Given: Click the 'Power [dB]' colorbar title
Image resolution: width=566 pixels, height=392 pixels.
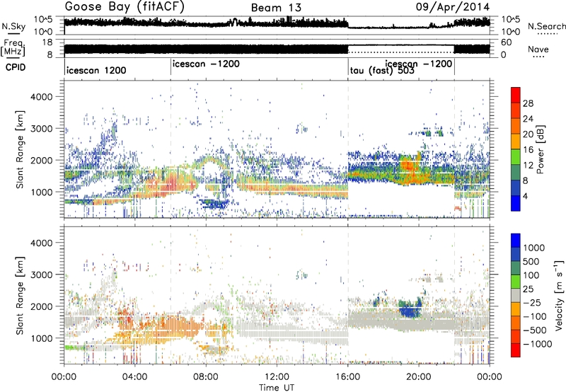Looking at the screenshot, I should click(540, 149).
